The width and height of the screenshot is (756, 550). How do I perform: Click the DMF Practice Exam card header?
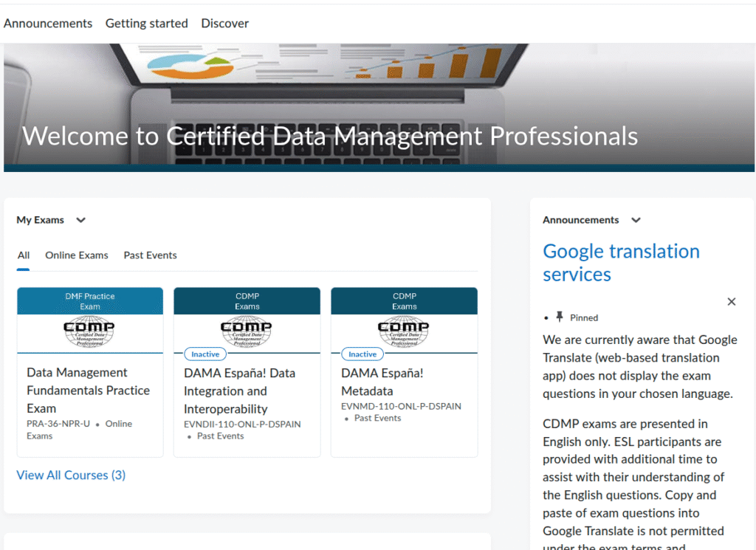coord(90,301)
